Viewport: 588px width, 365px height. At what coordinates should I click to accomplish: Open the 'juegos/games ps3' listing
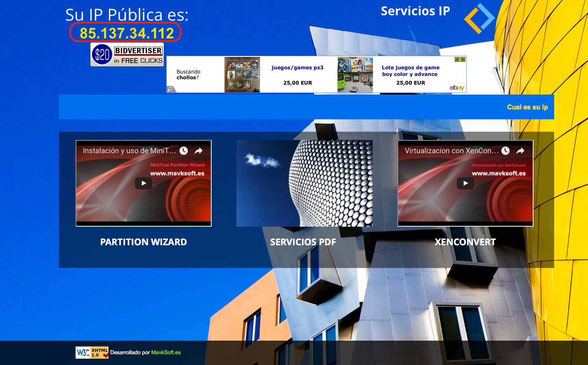tap(298, 67)
